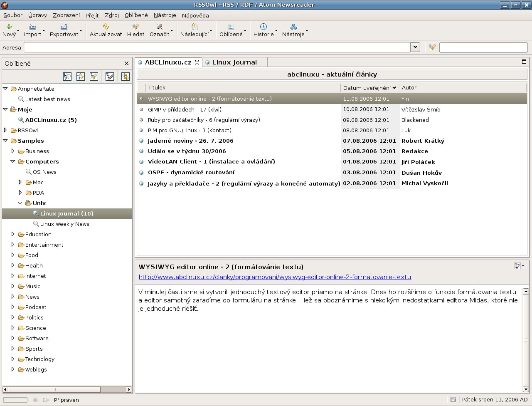
Task: Collapse the Computers folder
Action: [13, 161]
